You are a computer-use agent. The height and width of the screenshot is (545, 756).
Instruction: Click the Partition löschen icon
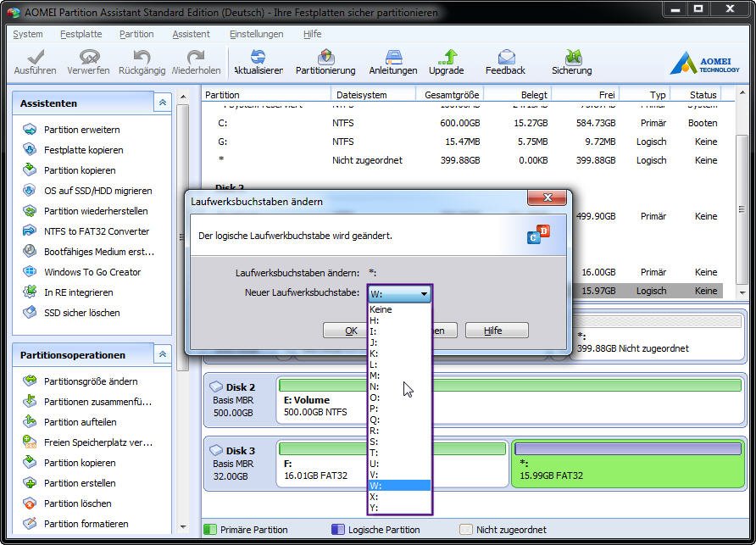tap(30, 503)
